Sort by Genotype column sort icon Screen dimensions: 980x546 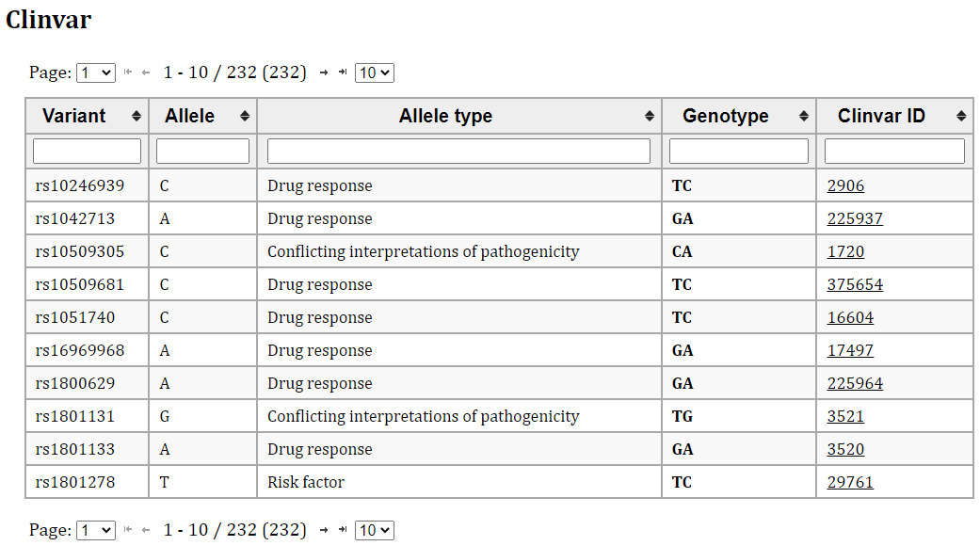(x=804, y=116)
